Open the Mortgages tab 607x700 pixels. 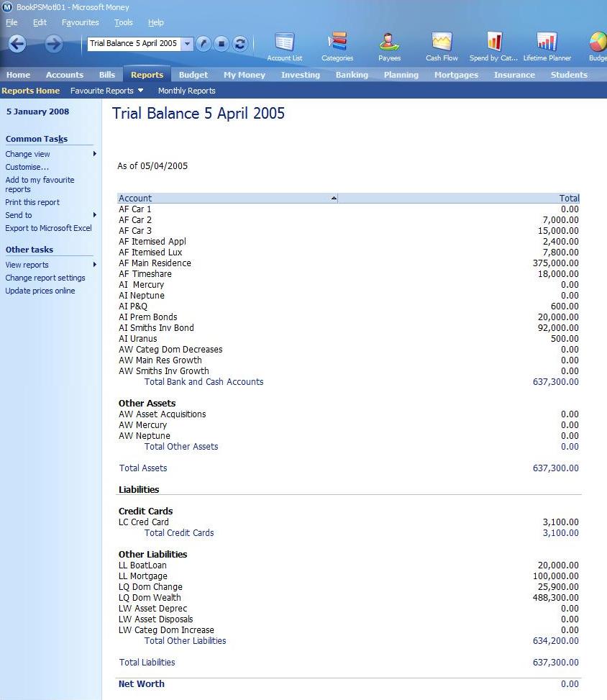coord(456,75)
